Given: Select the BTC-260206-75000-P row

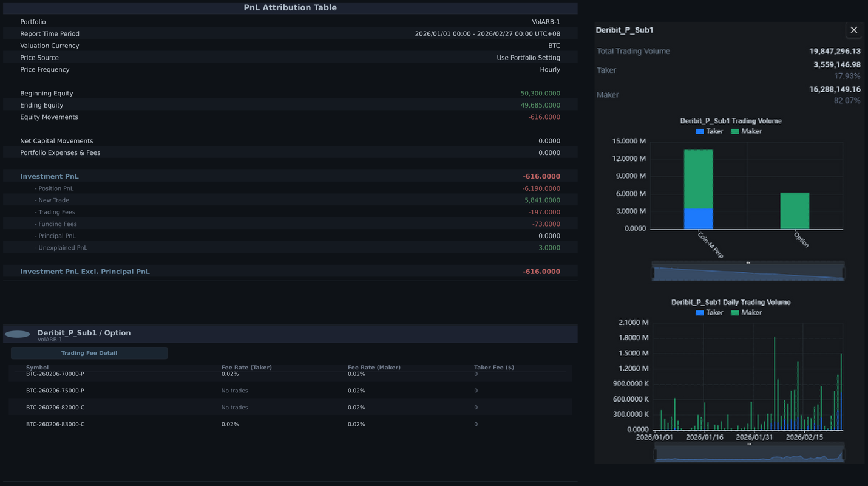Looking at the screenshot, I should click(x=290, y=391).
